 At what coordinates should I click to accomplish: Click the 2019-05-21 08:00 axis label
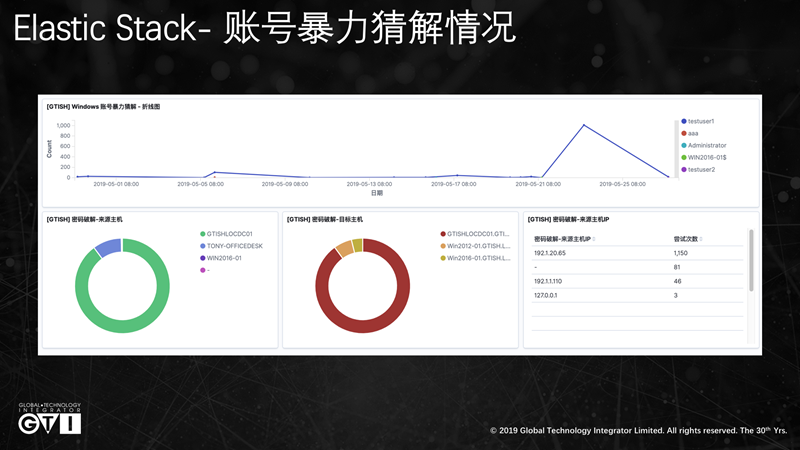[x=538, y=184]
